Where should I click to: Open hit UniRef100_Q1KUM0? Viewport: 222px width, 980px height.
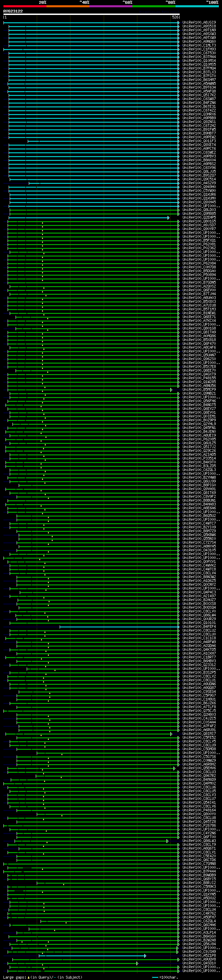point(199,198)
